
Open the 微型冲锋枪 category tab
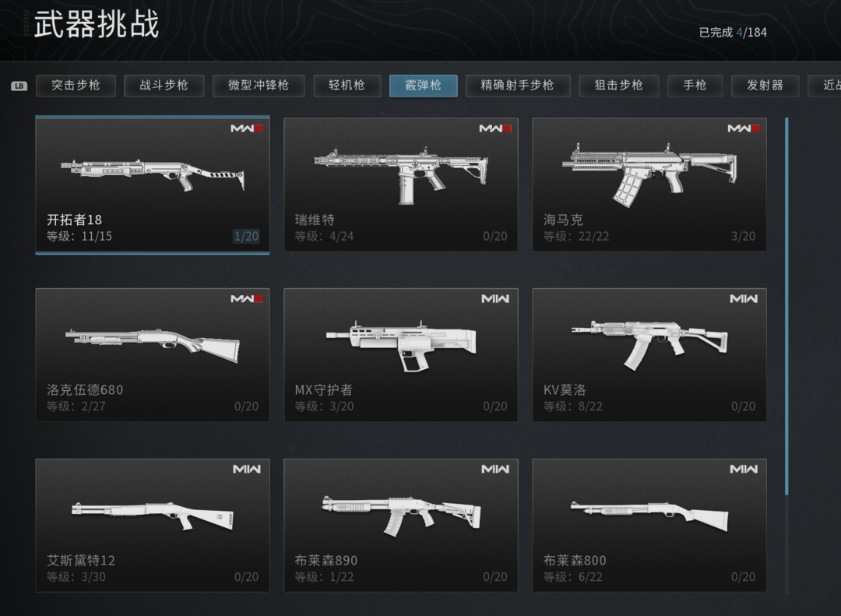[259, 86]
